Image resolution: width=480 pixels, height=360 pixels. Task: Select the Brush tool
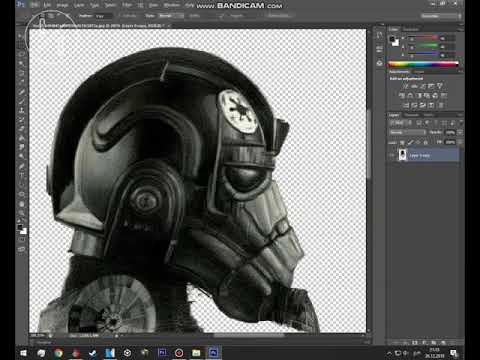[x=21, y=101]
